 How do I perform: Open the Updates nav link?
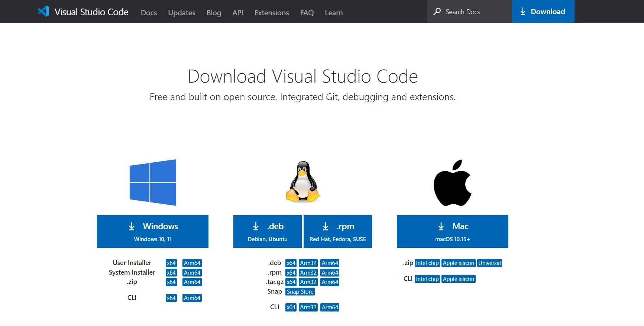(182, 13)
